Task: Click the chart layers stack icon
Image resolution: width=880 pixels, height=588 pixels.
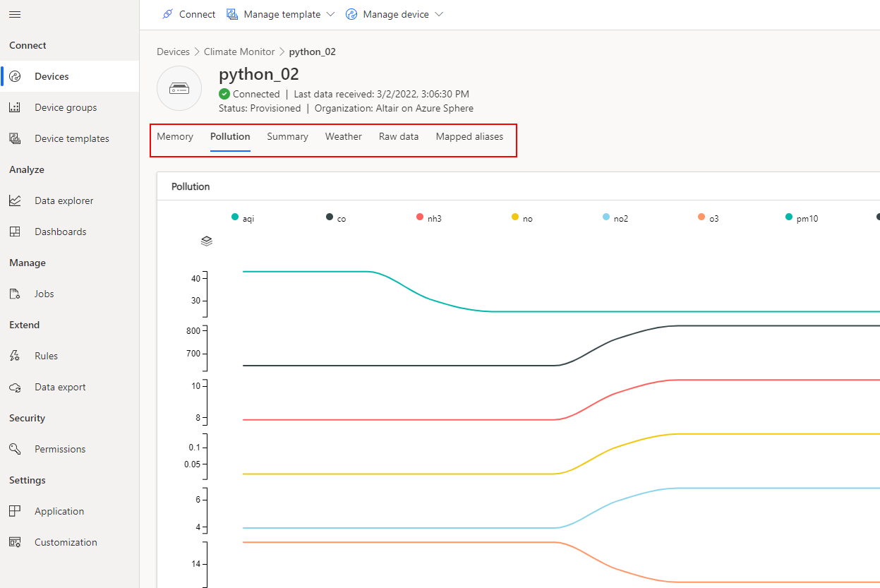Action: (207, 241)
